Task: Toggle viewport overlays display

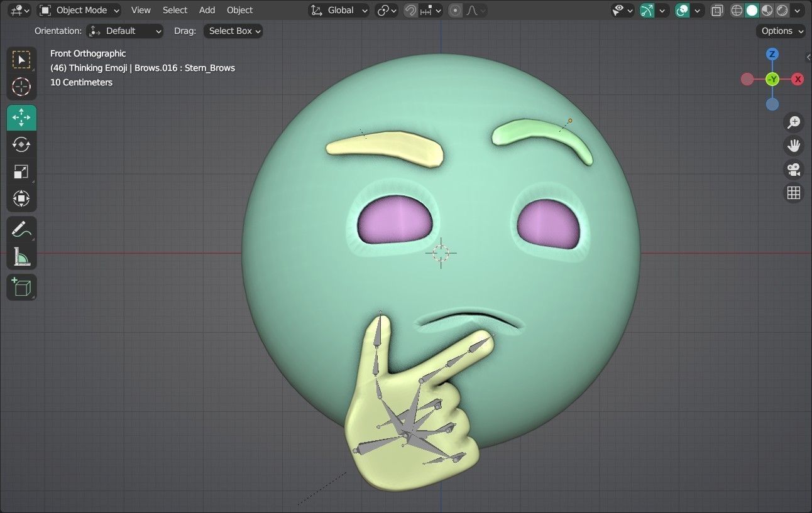Action: [682, 10]
